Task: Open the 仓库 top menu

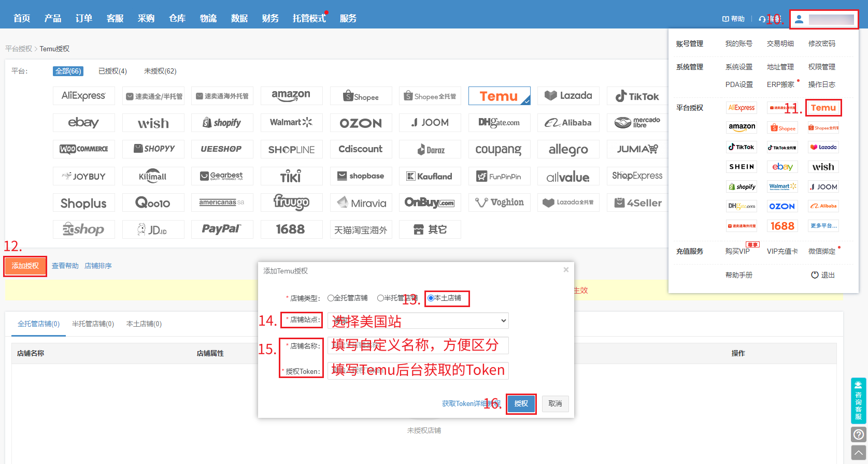Action: pyautogui.click(x=177, y=18)
